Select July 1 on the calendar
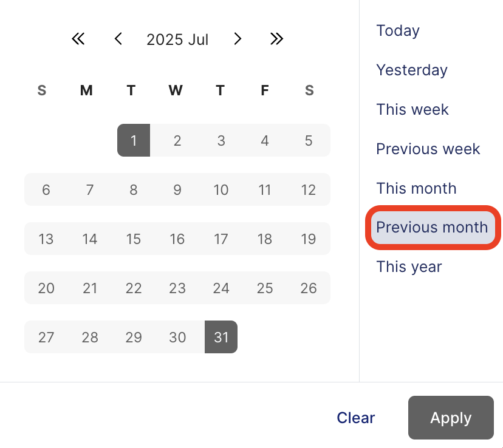The height and width of the screenshot is (448, 503). (133, 140)
